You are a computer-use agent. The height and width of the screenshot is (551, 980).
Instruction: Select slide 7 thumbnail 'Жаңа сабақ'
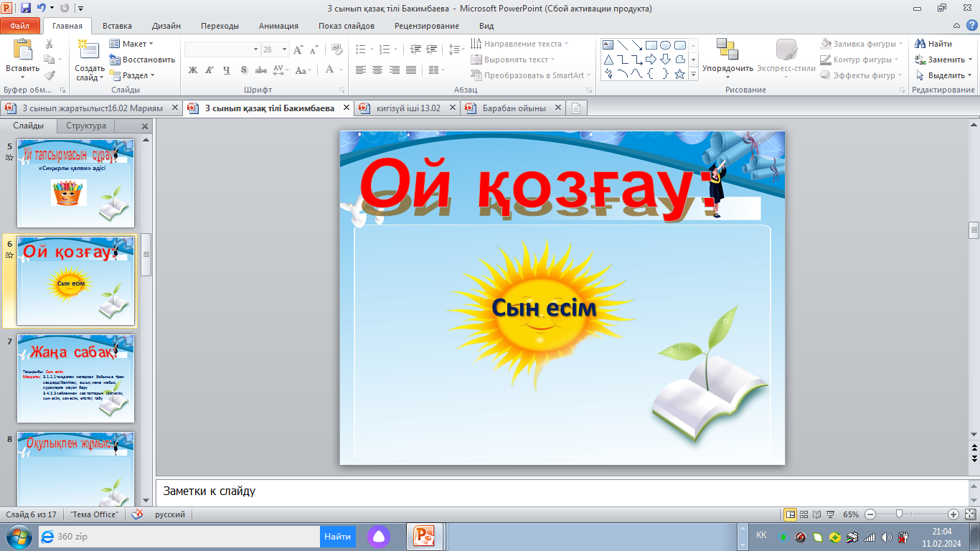coord(75,378)
